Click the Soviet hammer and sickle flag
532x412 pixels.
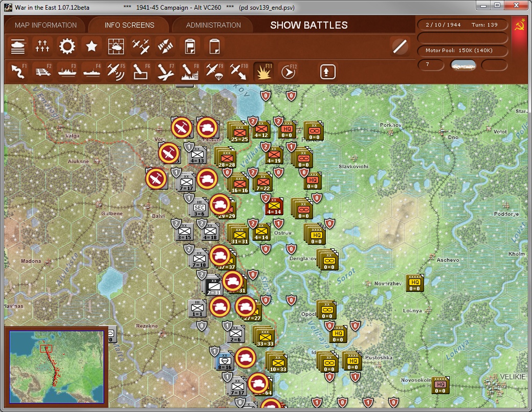pos(520,26)
